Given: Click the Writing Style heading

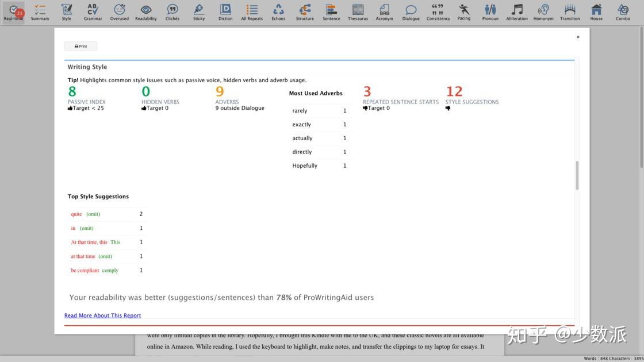Looking at the screenshot, I should (87, 67).
